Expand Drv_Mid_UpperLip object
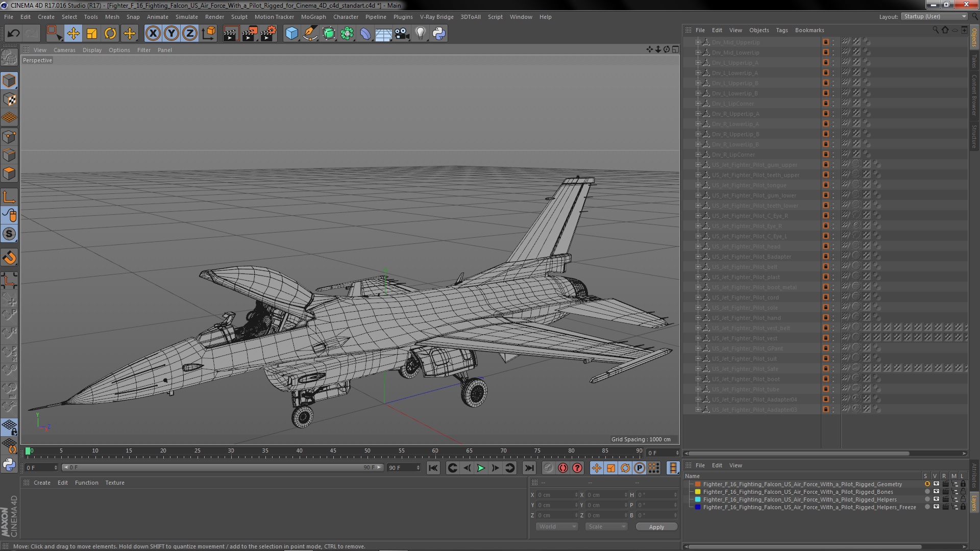This screenshot has height=551, width=980. pos(698,42)
